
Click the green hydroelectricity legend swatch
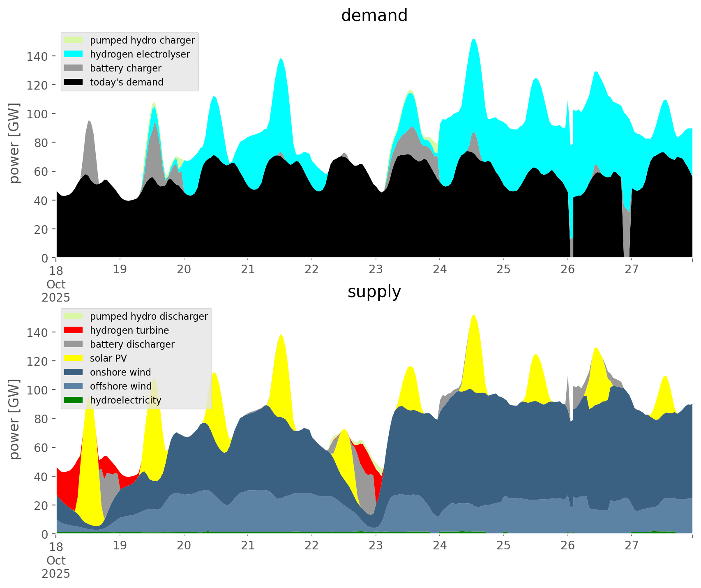74,400
